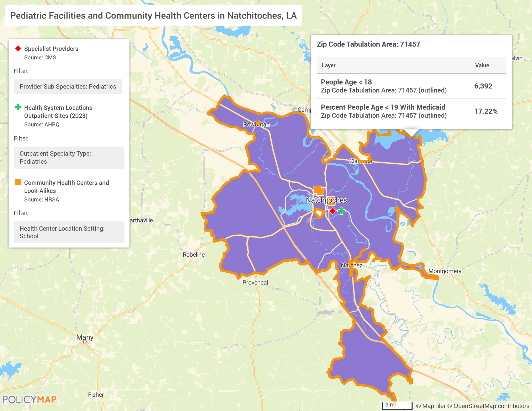Select the Percent People Age < 19 With Medicaid row
The image size is (532, 411).
click(411, 111)
